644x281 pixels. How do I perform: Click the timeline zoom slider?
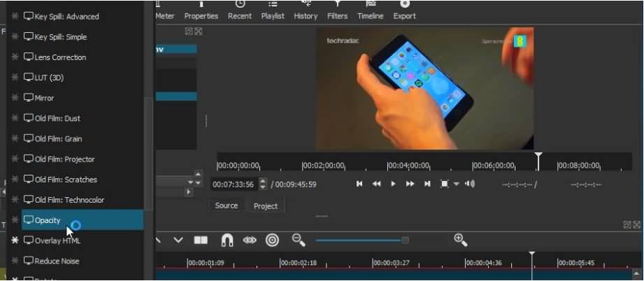363,240
